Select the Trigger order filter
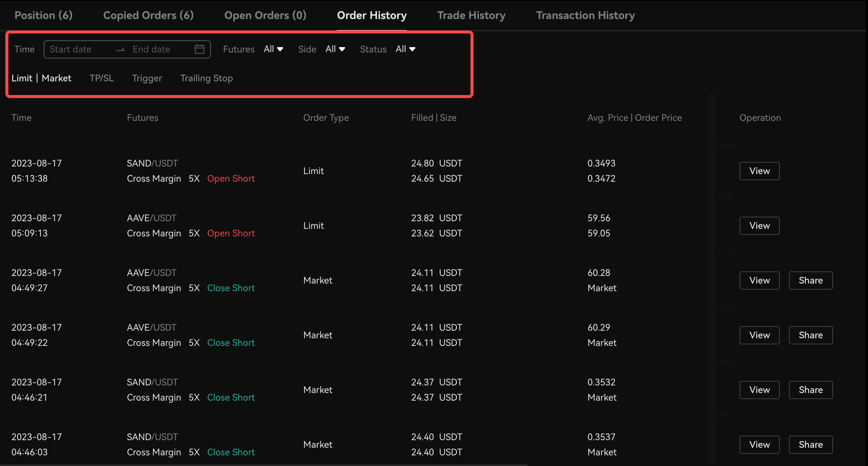Screen dimensions: 868x466 click(x=147, y=78)
